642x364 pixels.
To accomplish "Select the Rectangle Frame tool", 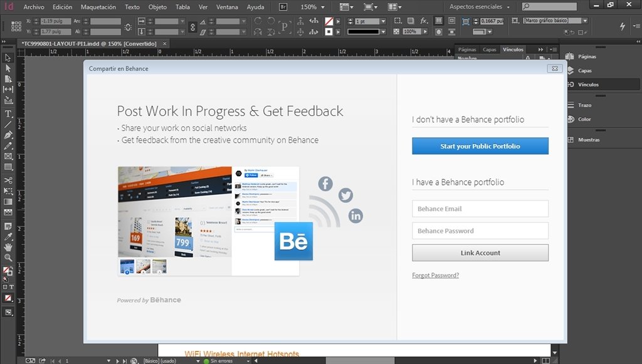I will tap(8, 156).
